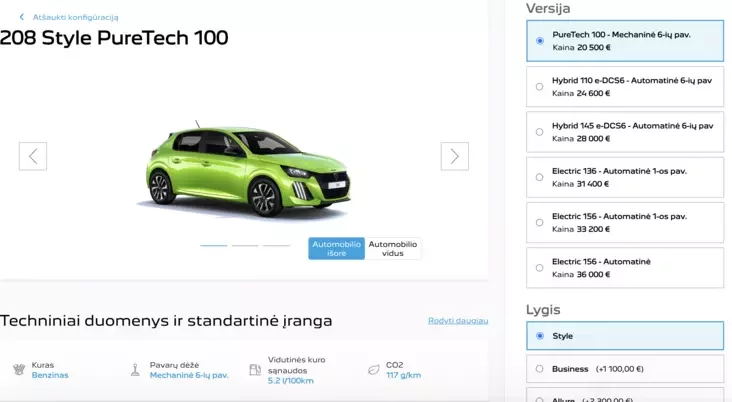
Task: Click the Pavarų dėžė gearbox icon
Action: pyautogui.click(x=135, y=369)
